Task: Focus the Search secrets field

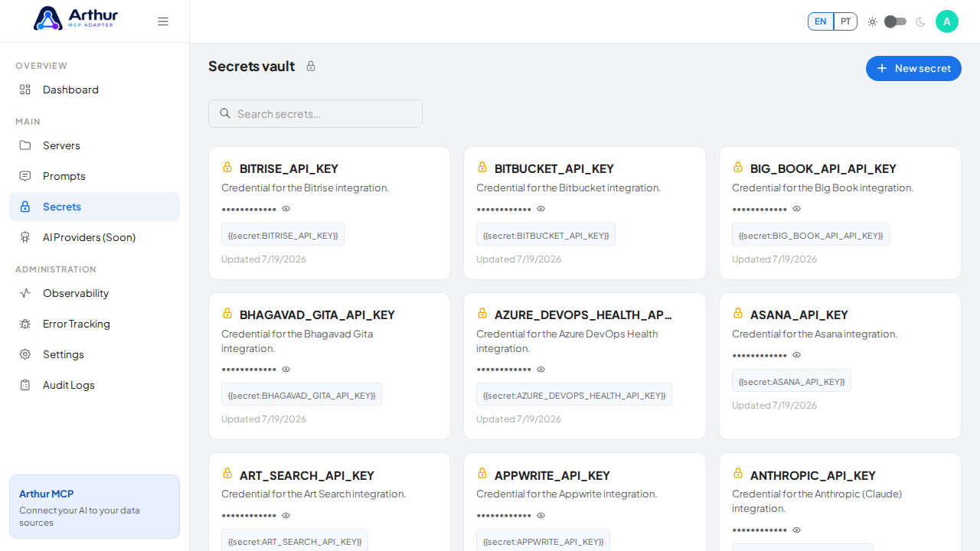Action: 315,113
